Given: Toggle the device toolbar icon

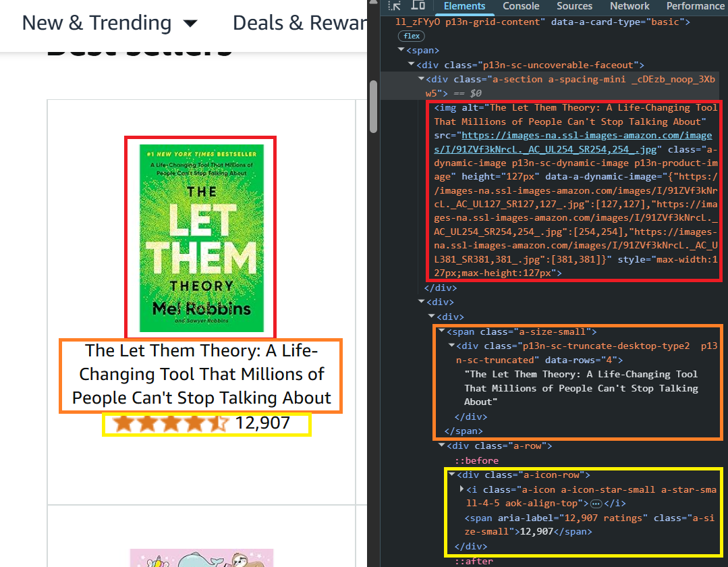Looking at the screenshot, I should tap(418, 5).
